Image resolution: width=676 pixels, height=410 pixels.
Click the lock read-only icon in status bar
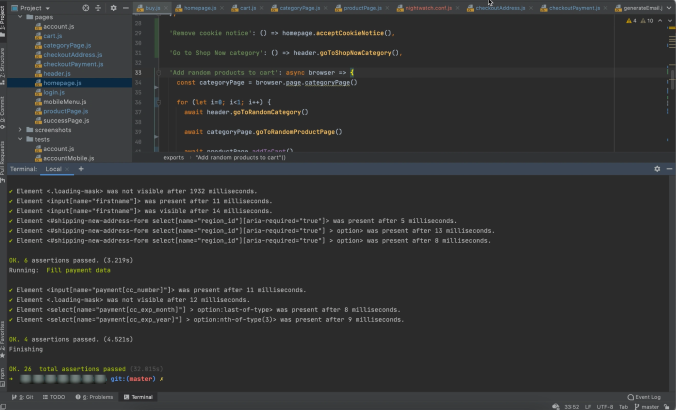[667, 407]
